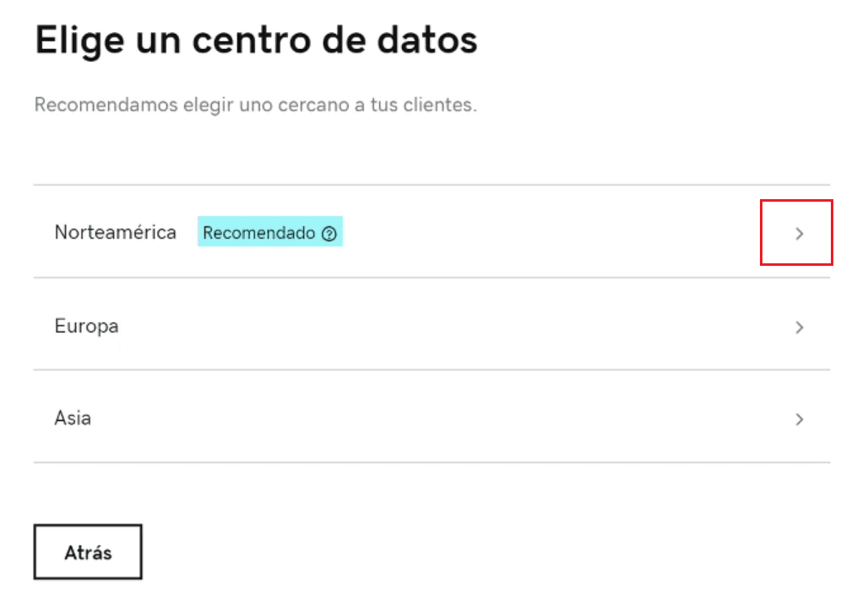The width and height of the screenshot is (868, 611).
Task: Choose the Asia data center row
Action: click(431, 417)
